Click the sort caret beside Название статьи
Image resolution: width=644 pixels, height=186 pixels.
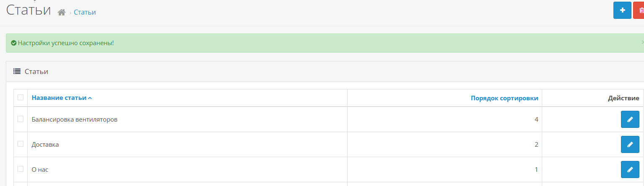(x=90, y=99)
